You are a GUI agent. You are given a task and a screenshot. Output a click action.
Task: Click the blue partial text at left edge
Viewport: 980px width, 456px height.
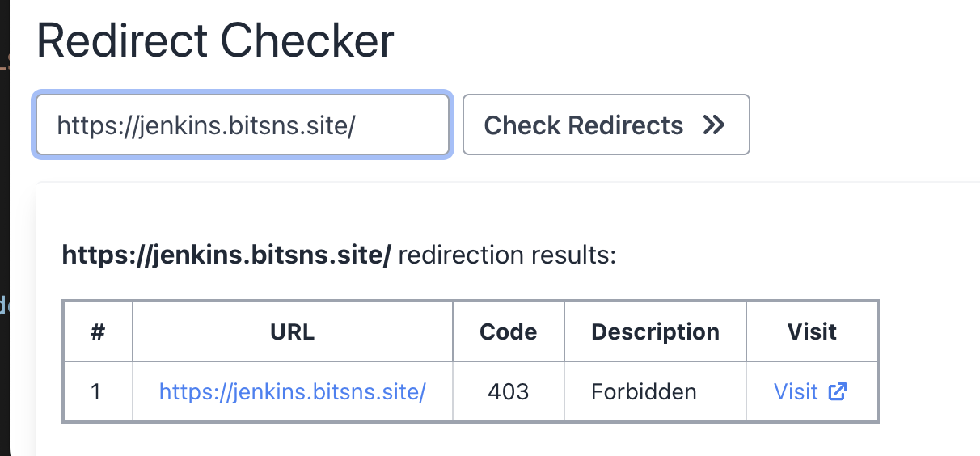point(3,306)
